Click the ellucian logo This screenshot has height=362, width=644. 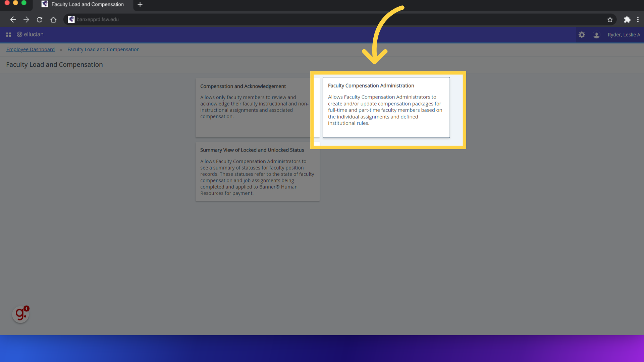30,35
